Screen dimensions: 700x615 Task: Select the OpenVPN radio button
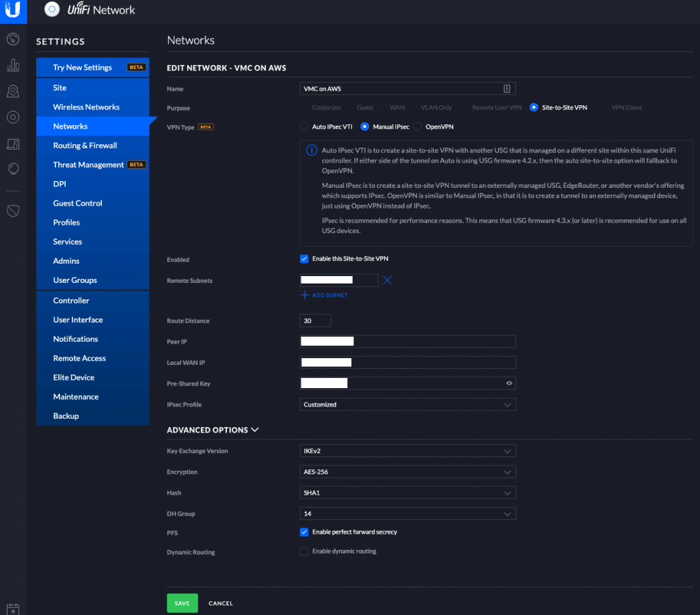[418, 126]
